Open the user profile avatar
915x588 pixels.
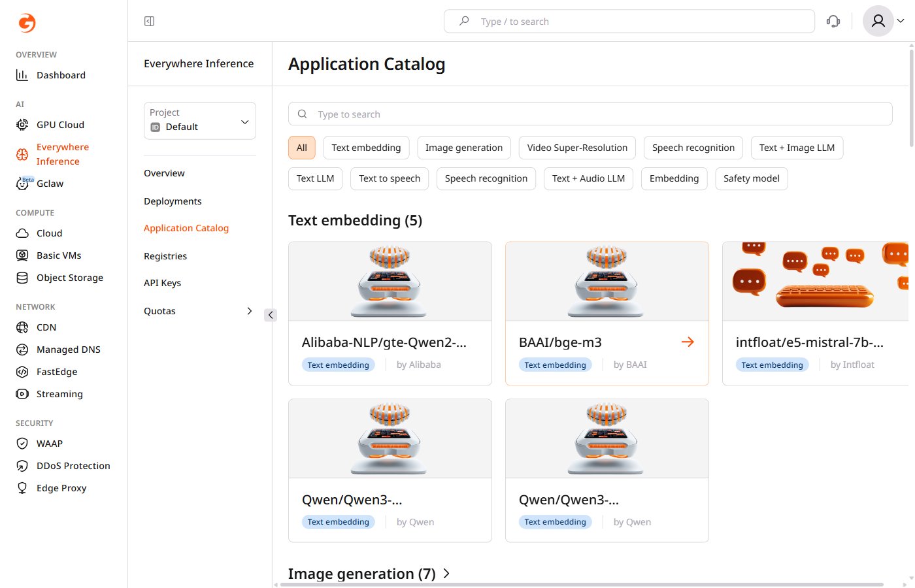[878, 21]
